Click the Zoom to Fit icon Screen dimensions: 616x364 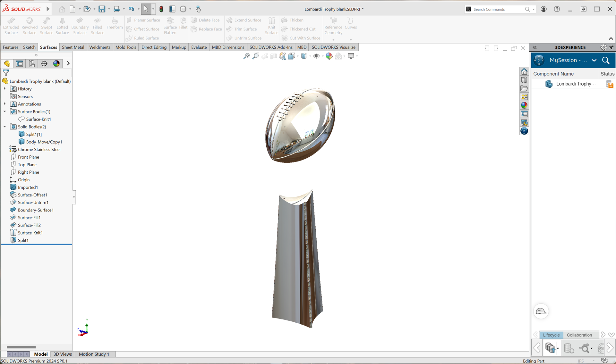click(x=246, y=56)
